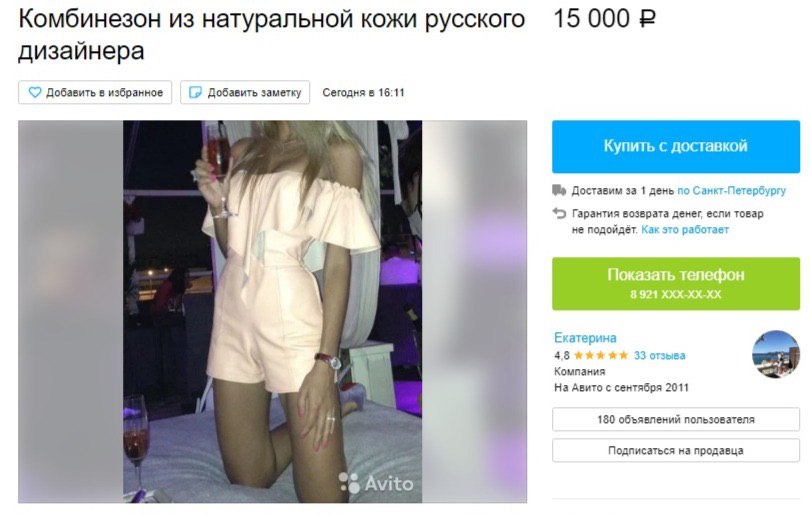Image resolution: width=811 pixels, height=515 pixels.
Task: Open the seller profile link Екатерина
Action: coord(585,338)
